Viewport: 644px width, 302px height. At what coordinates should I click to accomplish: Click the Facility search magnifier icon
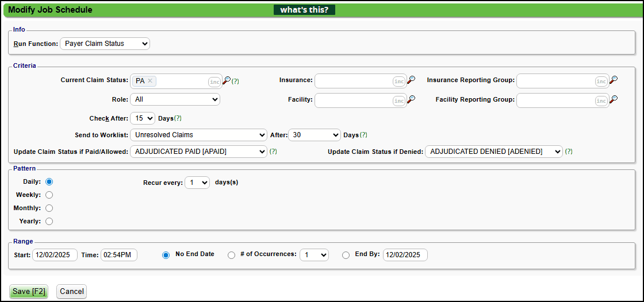click(x=411, y=100)
